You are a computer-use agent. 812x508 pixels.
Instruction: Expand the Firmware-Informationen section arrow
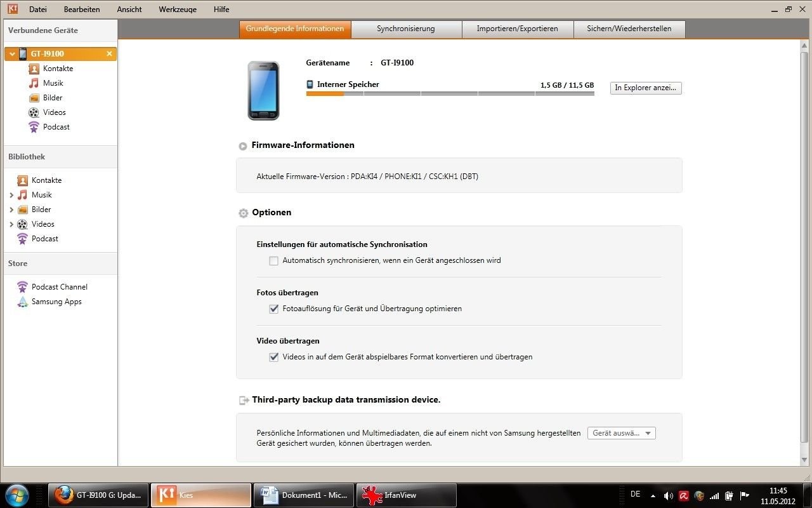243,146
